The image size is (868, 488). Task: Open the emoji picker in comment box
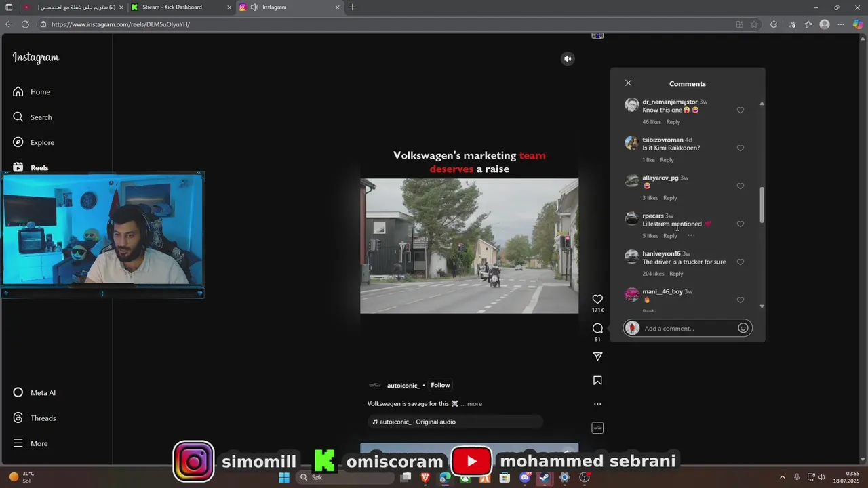coord(743,328)
